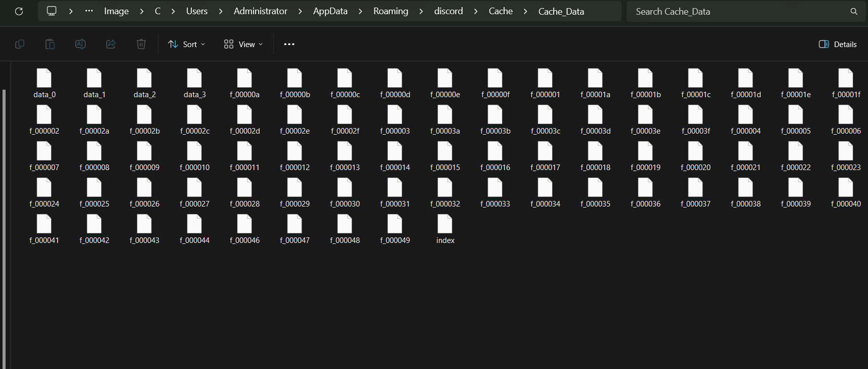Expand the chevron after Administrator in path
The height and width of the screenshot is (369, 868).
[300, 11]
